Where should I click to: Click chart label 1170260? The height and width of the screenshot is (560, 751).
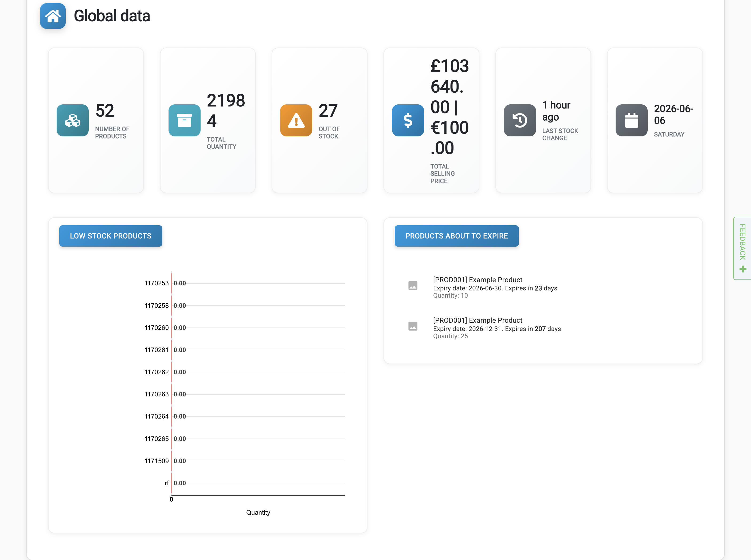(157, 328)
